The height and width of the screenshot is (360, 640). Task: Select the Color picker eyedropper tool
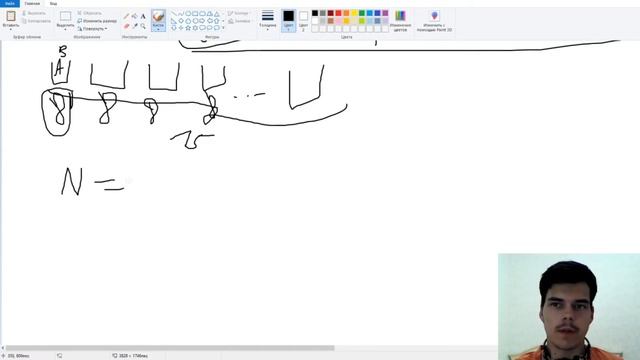[135, 26]
